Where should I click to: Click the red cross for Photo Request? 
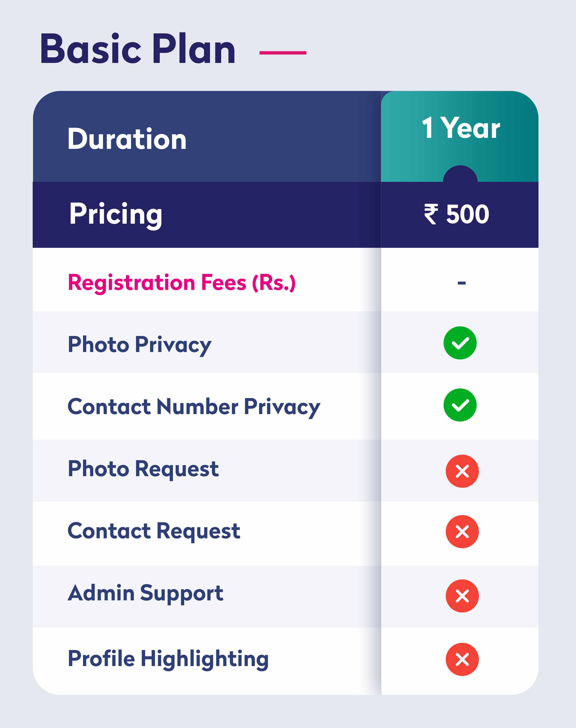[x=462, y=471]
